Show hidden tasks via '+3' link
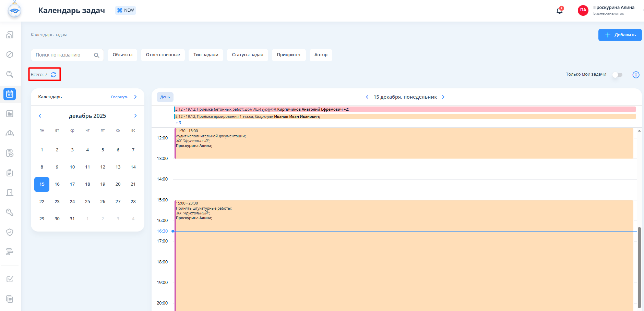The width and height of the screenshot is (644, 311). point(178,123)
